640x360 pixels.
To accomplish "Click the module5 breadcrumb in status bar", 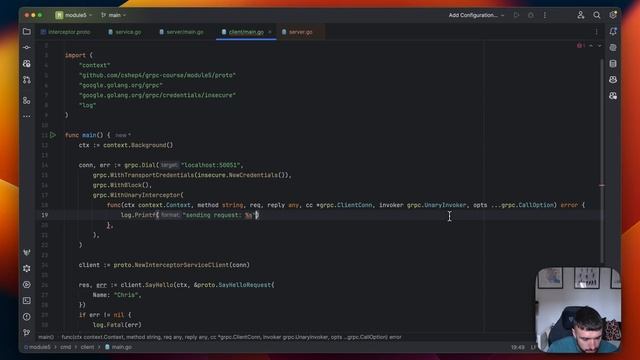I will (x=39, y=347).
